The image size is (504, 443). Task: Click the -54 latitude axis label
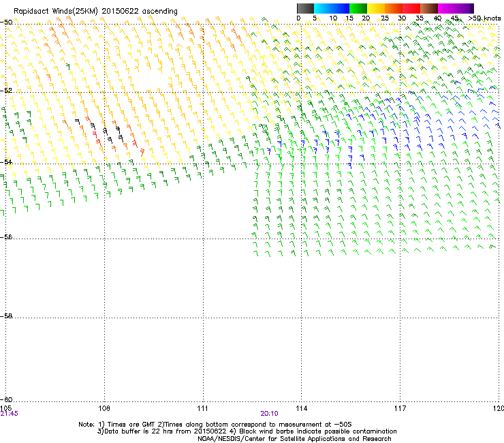6,162
